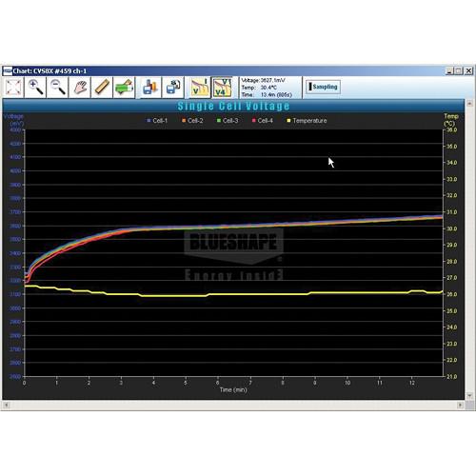The width and height of the screenshot is (476, 476).
Task: Click the Cell-3 legend entry
Action: point(228,121)
